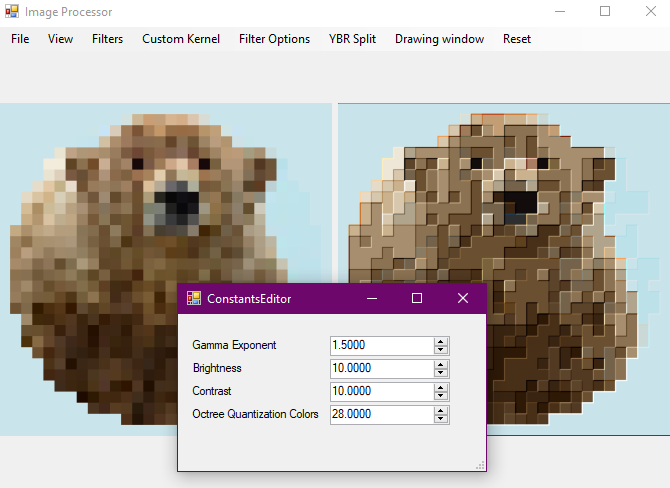Click Reset in the menu bar
The width and height of the screenshot is (670, 488).
pos(517,39)
